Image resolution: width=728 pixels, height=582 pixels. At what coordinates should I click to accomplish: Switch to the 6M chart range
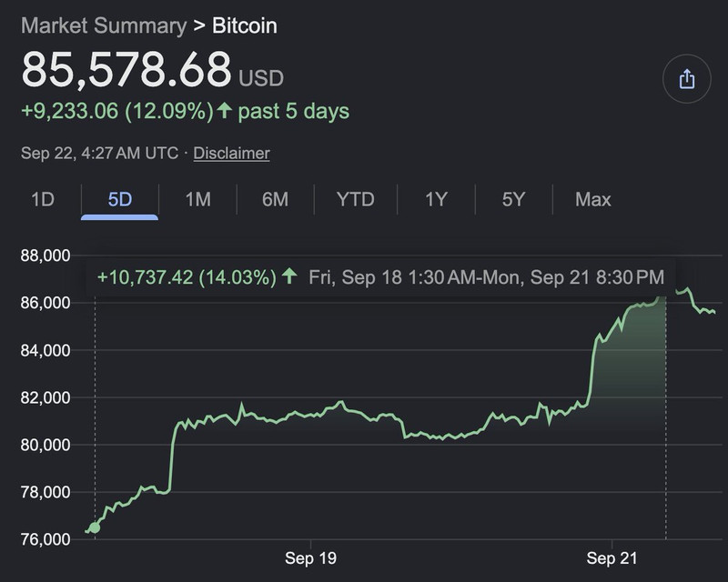click(276, 199)
